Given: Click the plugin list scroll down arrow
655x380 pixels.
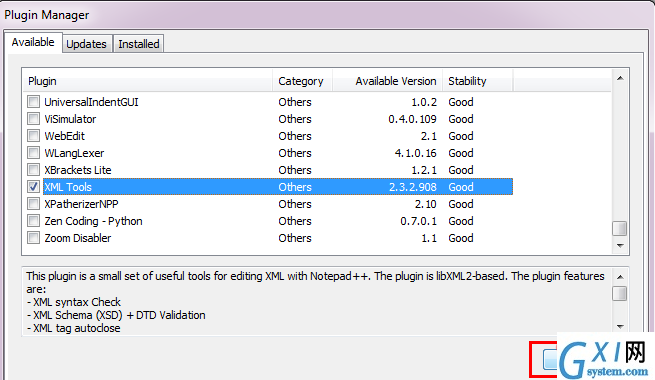Looking at the screenshot, I should (x=620, y=246).
